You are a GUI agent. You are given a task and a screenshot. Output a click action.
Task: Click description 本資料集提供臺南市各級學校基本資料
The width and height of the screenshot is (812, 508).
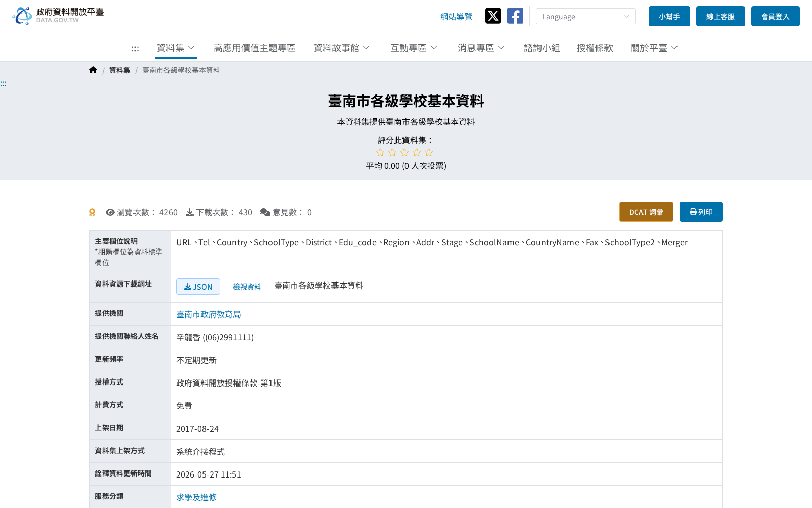[x=406, y=122]
